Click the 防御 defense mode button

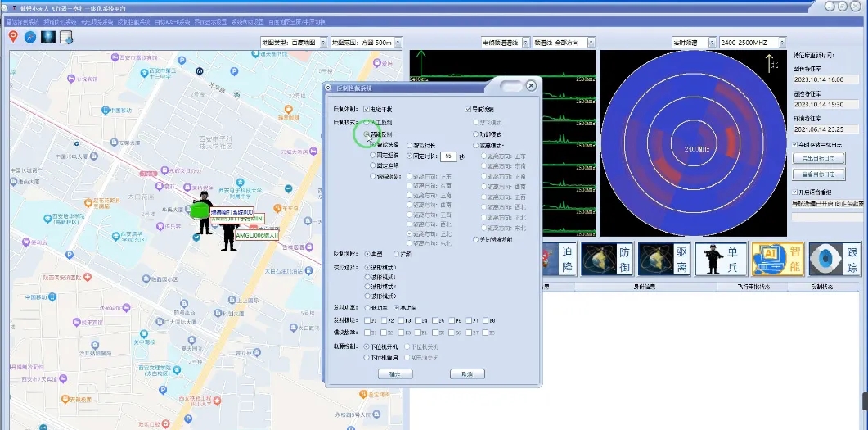[x=606, y=260]
